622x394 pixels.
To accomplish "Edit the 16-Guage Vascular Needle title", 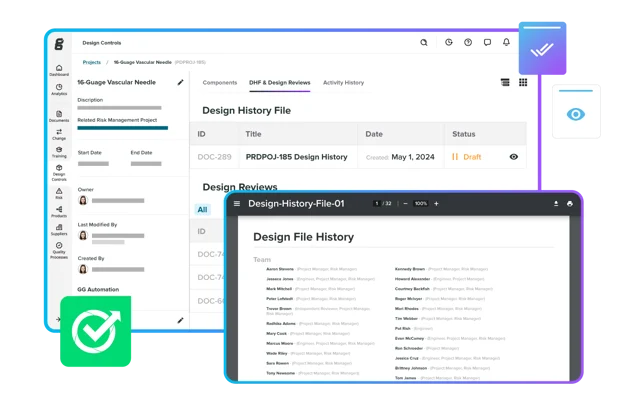I will click(180, 82).
